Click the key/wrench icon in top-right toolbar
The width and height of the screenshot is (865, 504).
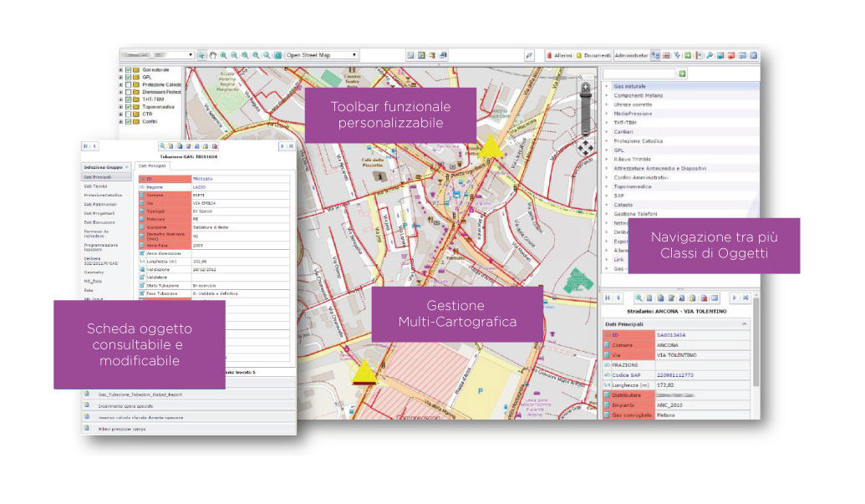(x=710, y=55)
